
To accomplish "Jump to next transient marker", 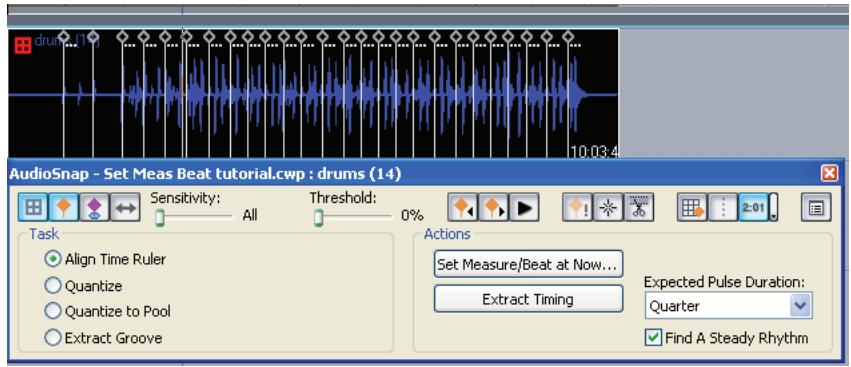I will (x=493, y=207).
